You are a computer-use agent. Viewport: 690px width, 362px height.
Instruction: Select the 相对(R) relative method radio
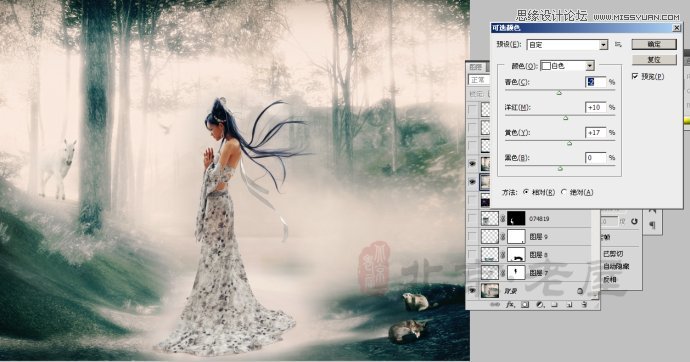(x=526, y=192)
